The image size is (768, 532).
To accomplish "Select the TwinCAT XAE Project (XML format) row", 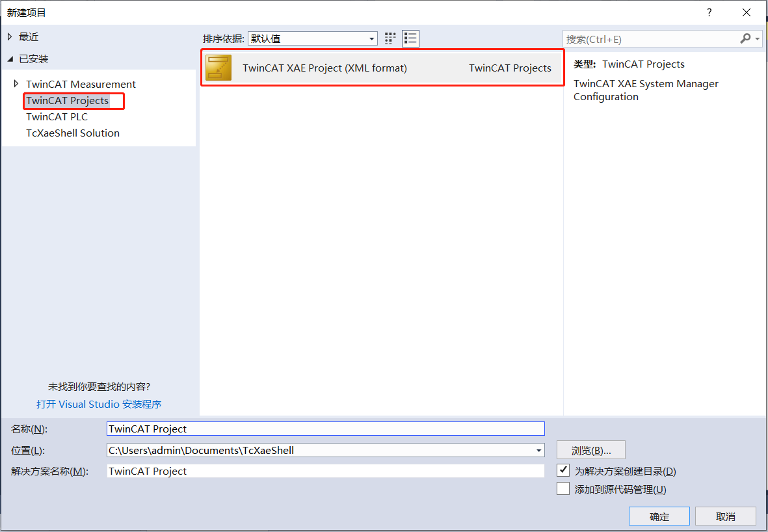I will pyautogui.click(x=382, y=68).
